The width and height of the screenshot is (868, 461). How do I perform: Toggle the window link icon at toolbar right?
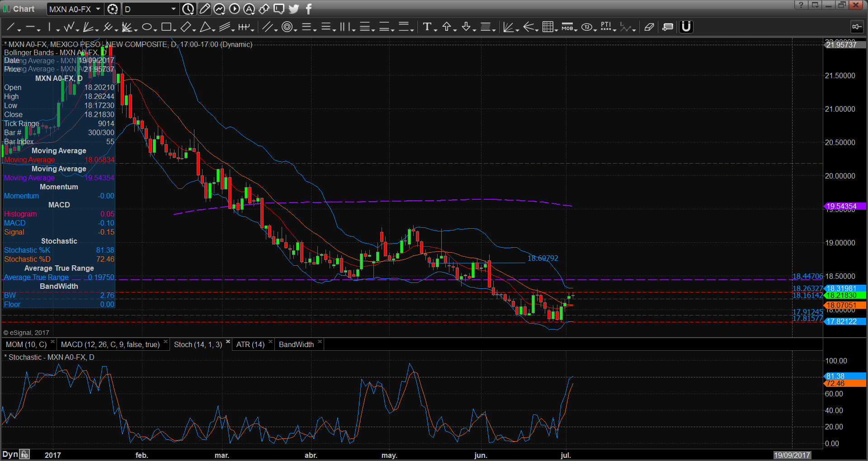pos(857,27)
